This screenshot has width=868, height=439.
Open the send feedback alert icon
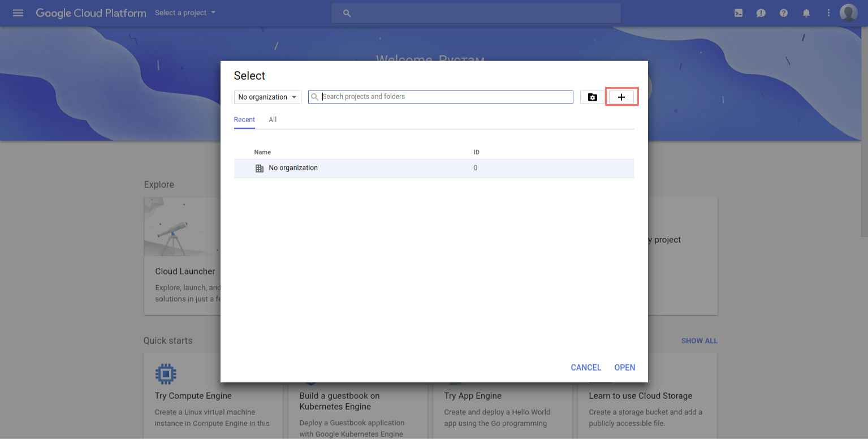pos(761,13)
